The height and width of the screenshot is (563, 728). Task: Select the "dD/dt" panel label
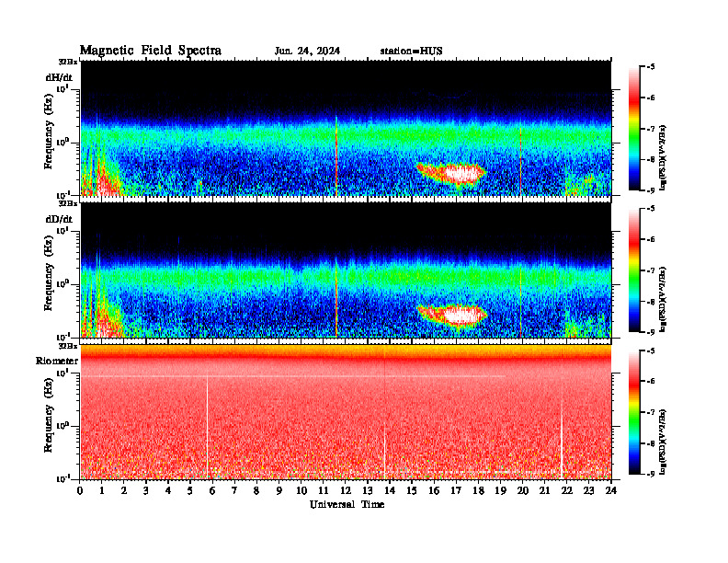pyautogui.click(x=59, y=219)
